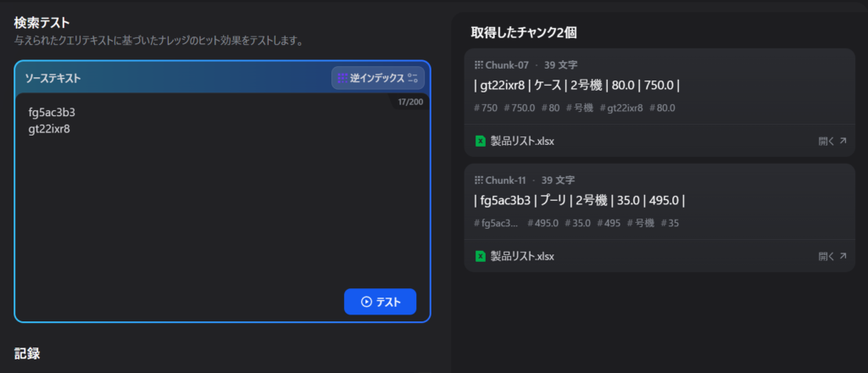Click the Chunk-11 grid icon

pyautogui.click(x=478, y=181)
